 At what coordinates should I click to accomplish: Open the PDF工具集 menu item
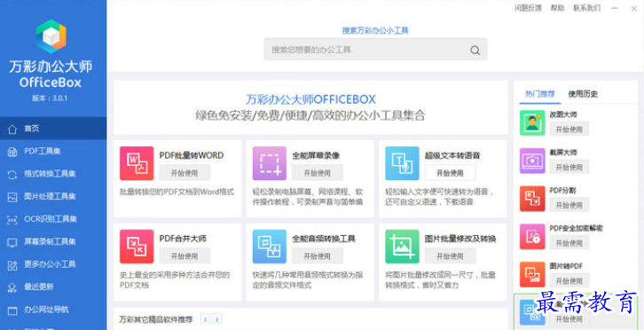point(53,151)
